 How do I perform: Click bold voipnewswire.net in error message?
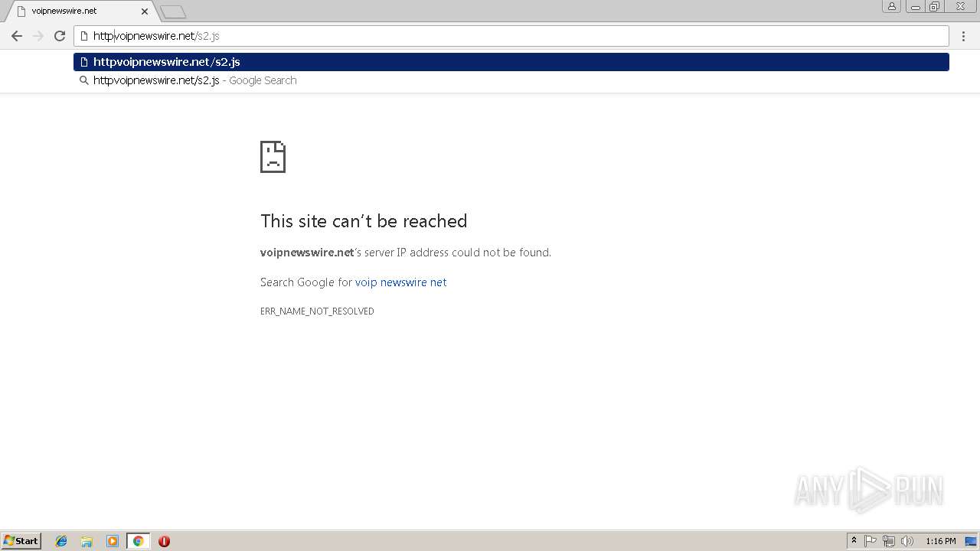(x=307, y=253)
